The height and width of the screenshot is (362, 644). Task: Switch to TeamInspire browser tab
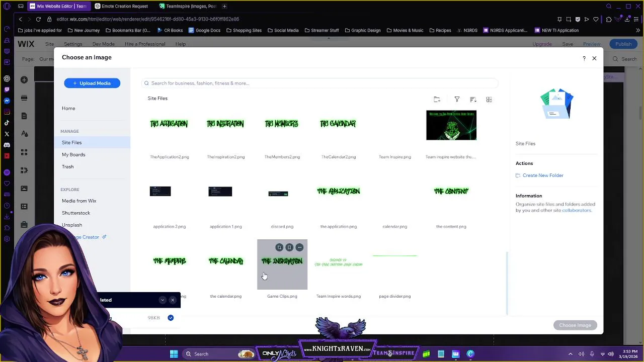[x=188, y=7]
